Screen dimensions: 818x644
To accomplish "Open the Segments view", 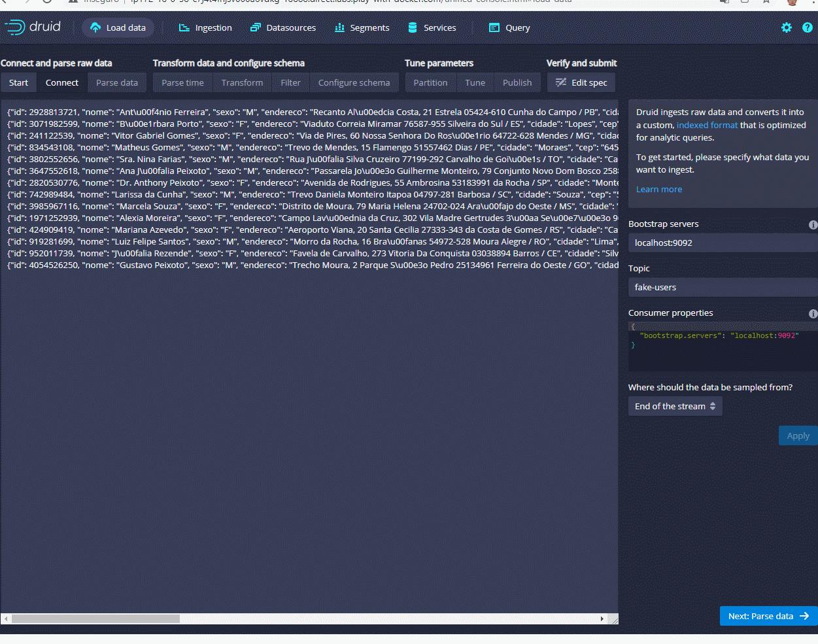I will [x=362, y=27].
